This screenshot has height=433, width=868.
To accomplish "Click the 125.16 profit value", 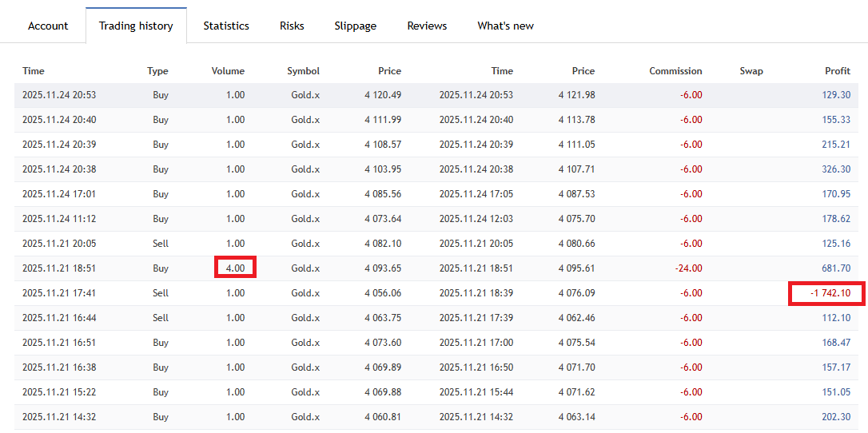I will coord(837,244).
